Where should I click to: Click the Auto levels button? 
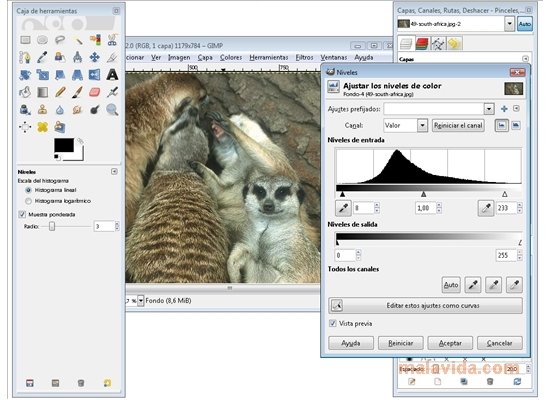(x=451, y=285)
